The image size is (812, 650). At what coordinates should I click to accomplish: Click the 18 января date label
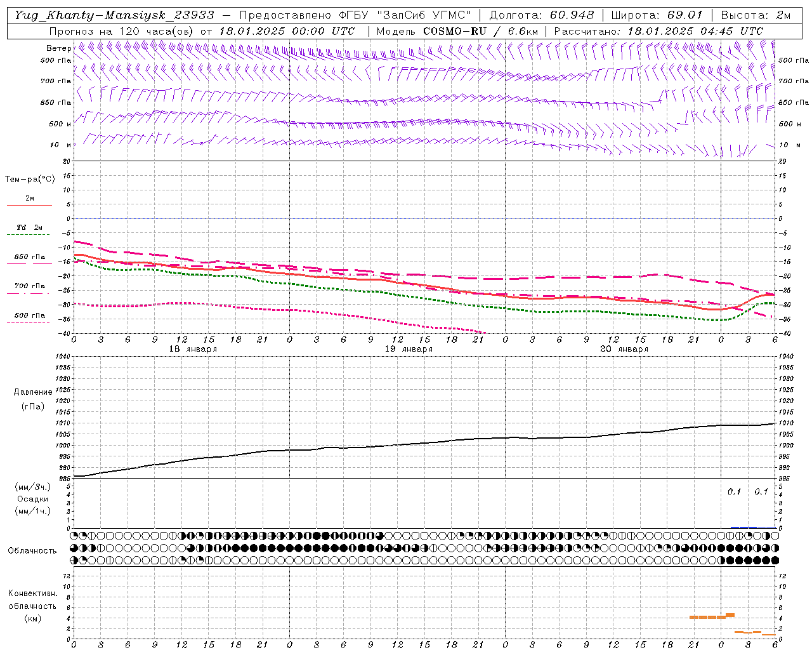point(193,349)
